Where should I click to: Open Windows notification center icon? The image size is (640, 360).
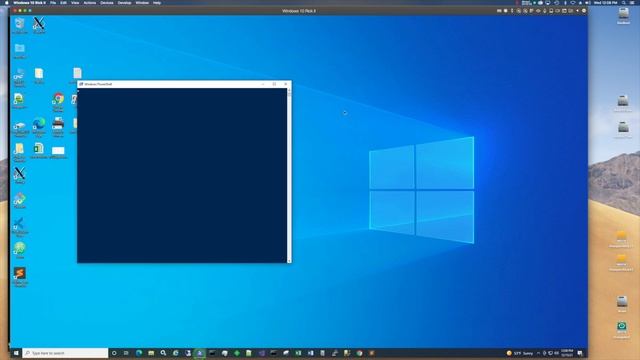[580, 353]
